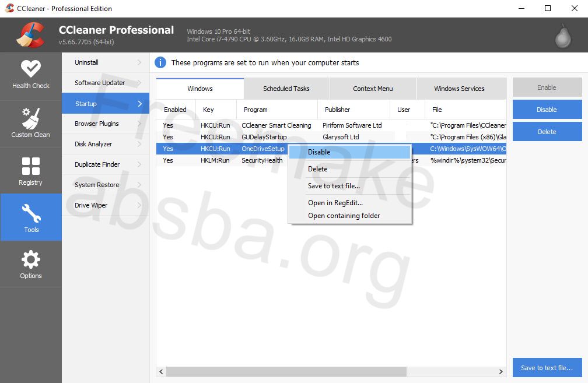588x383 pixels.
Task: Switch to Context Menu tab
Action: click(x=373, y=89)
